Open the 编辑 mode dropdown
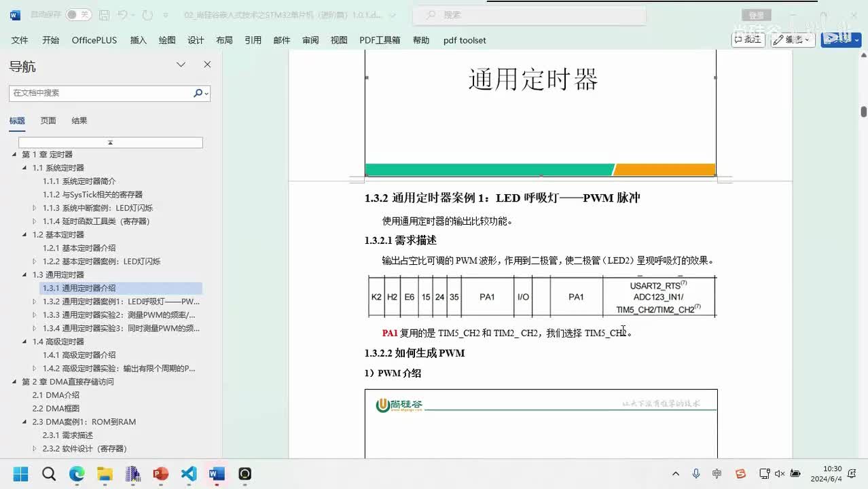The width and height of the screenshot is (868, 489). pos(793,39)
